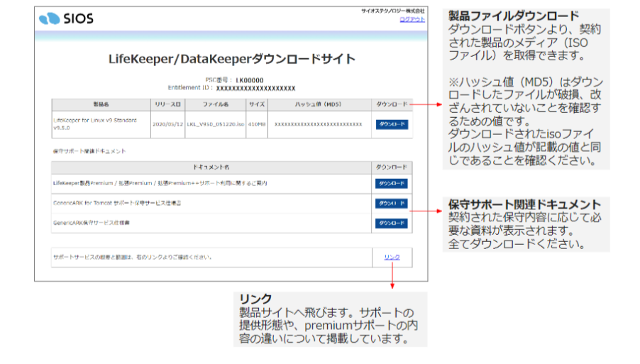Click the 製品名 column header
The width and height of the screenshot is (640, 364).
coord(101,104)
